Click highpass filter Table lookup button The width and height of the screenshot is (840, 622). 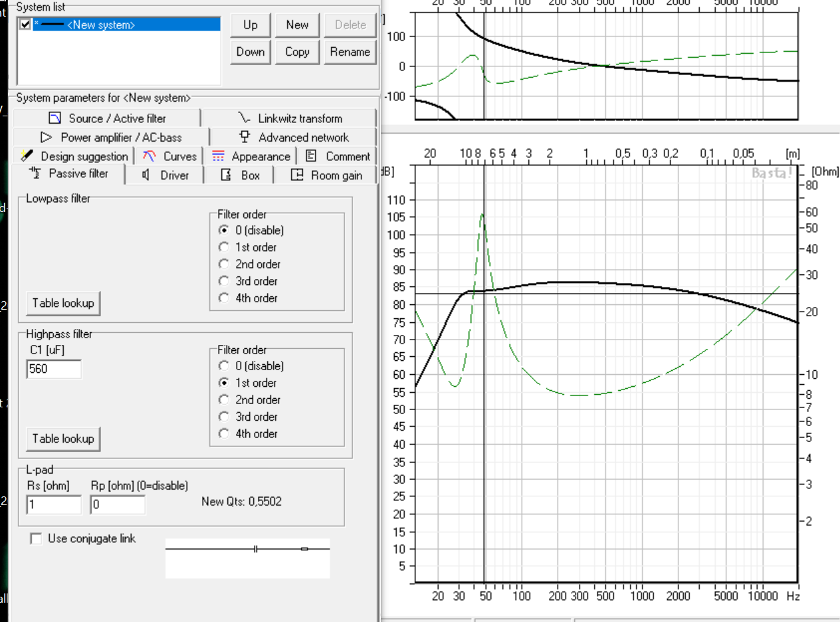[64, 439]
